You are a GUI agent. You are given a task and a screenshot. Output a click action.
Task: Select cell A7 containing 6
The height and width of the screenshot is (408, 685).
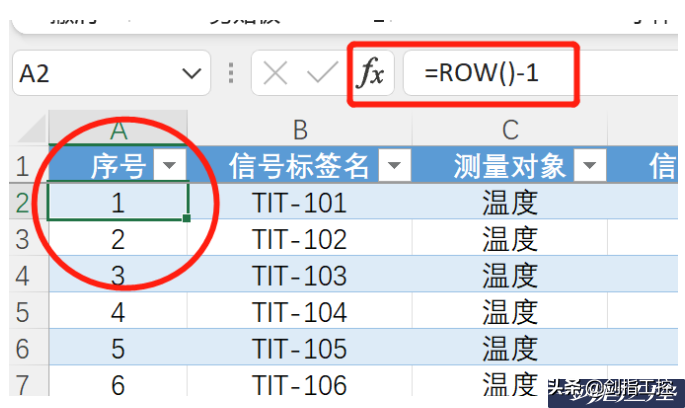pos(118,382)
